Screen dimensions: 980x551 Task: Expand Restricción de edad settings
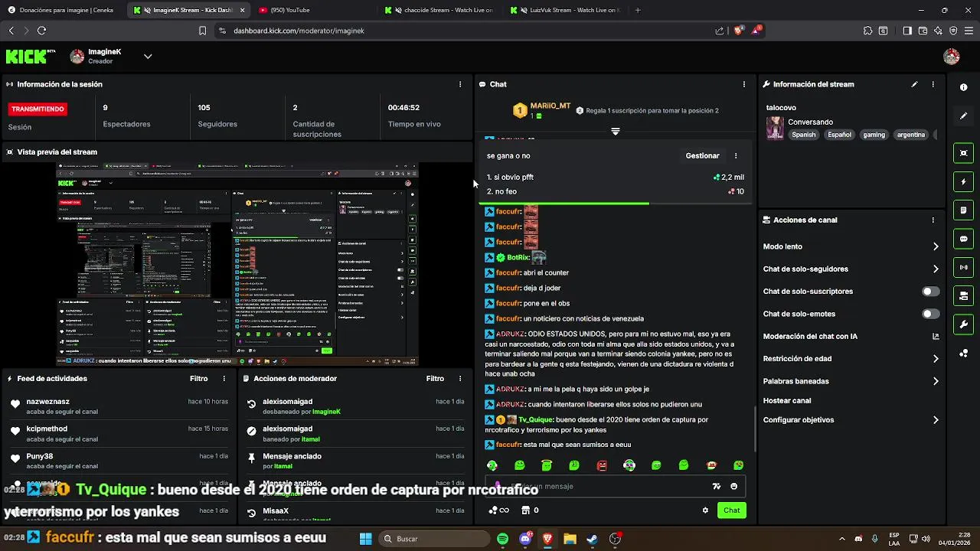936,358
